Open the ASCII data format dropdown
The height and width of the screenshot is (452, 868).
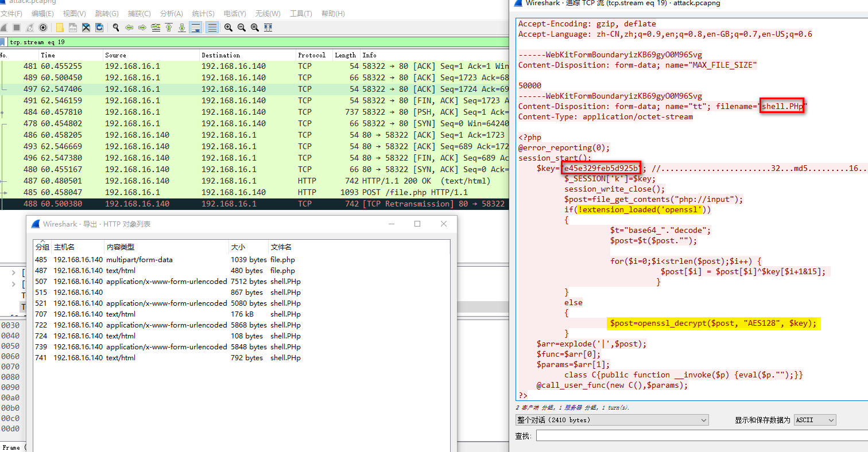click(815, 420)
